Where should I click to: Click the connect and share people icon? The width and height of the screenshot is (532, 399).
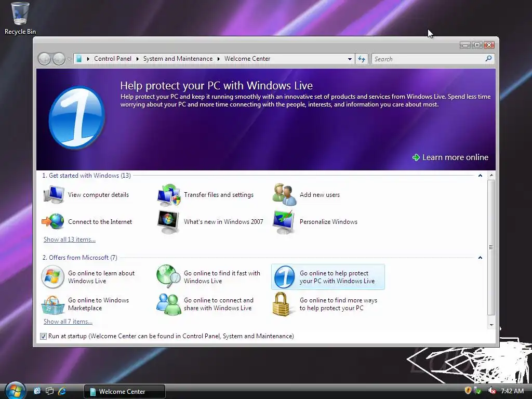pyautogui.click(x=169, y=304)
